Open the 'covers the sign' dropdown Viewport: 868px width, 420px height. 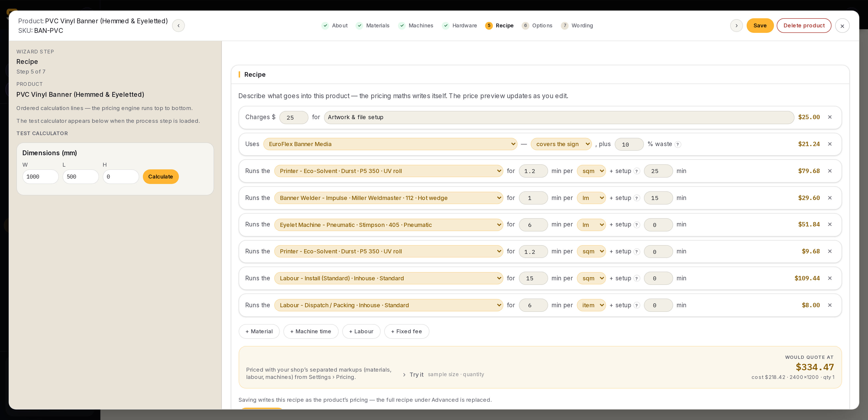point(561,144)
